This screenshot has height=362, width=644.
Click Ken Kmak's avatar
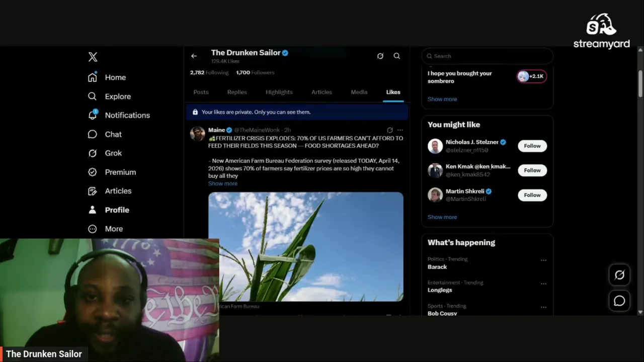click(435, 170)
